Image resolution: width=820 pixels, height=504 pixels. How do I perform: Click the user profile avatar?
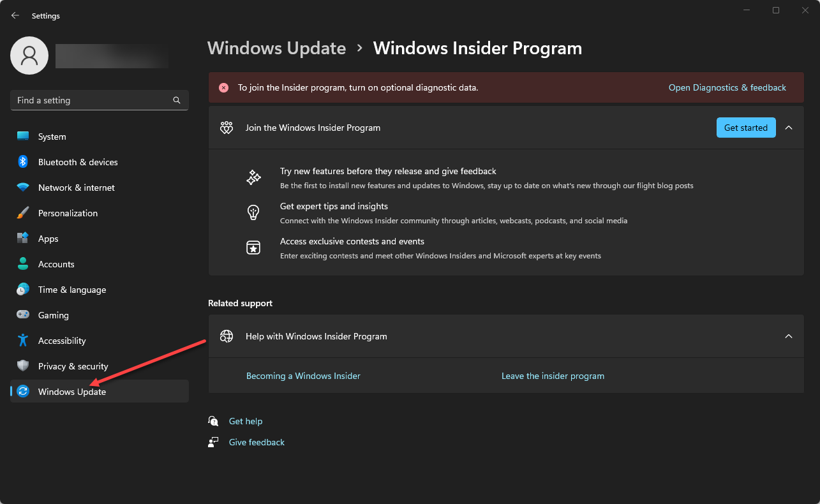click(29, 56)
